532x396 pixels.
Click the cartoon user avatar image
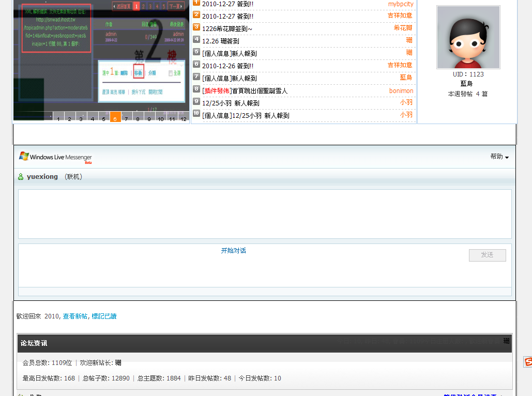pos(468,37)
